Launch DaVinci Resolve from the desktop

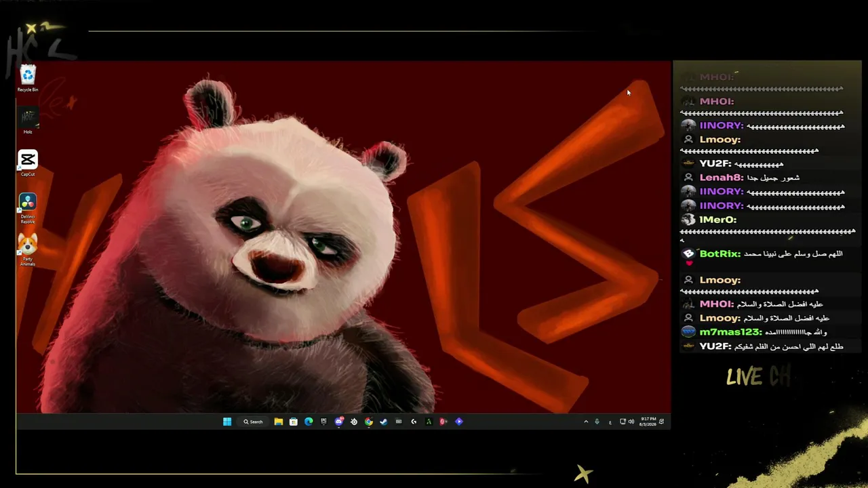tap(28, 207)
